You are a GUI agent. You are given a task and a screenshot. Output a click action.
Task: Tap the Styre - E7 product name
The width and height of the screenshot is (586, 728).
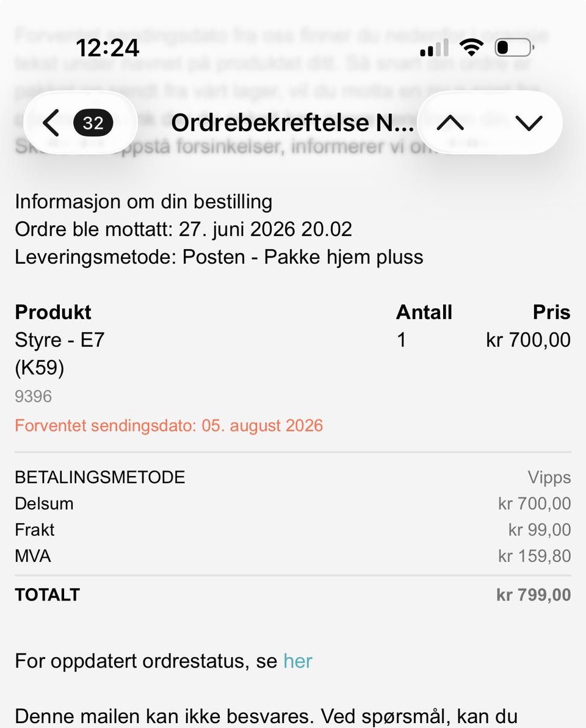59,341
